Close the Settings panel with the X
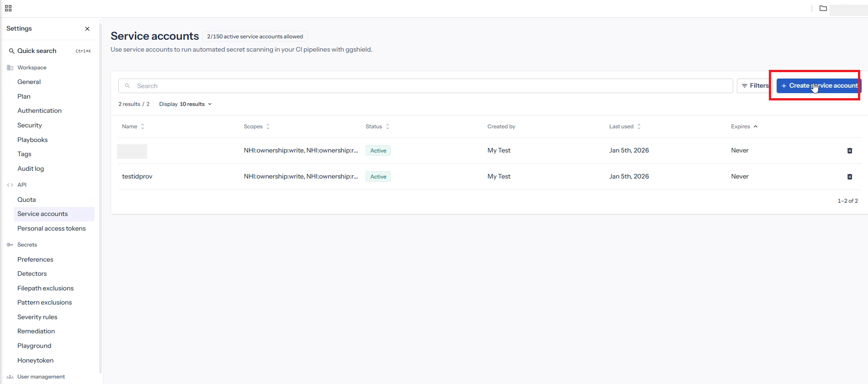 click(87, 29)
